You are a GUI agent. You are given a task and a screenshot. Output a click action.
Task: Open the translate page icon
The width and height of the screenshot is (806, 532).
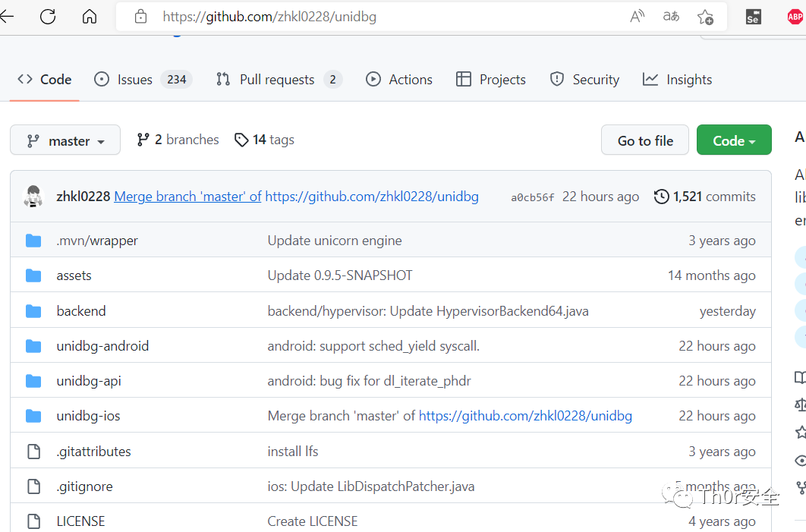point(671,17)
